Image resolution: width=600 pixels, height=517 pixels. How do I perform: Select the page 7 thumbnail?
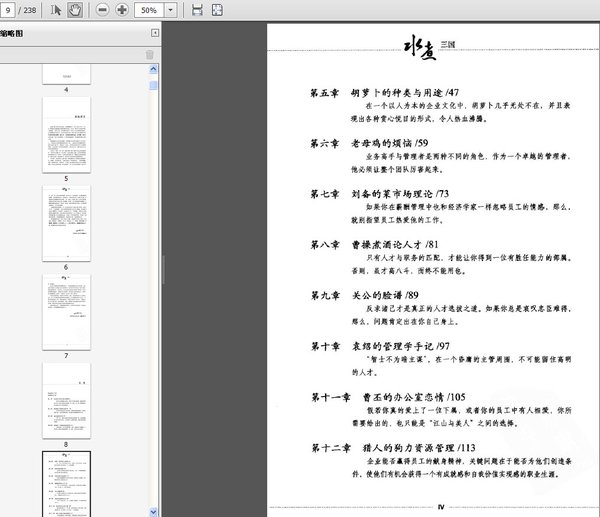pos(67,312)
